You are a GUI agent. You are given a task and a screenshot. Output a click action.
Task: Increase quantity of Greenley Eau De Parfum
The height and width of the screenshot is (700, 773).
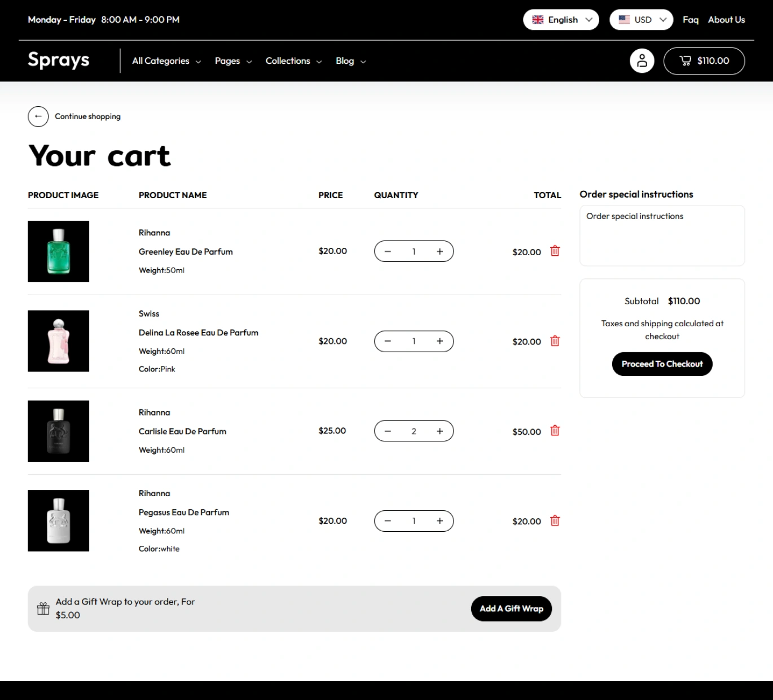click(x=440, y=252)
